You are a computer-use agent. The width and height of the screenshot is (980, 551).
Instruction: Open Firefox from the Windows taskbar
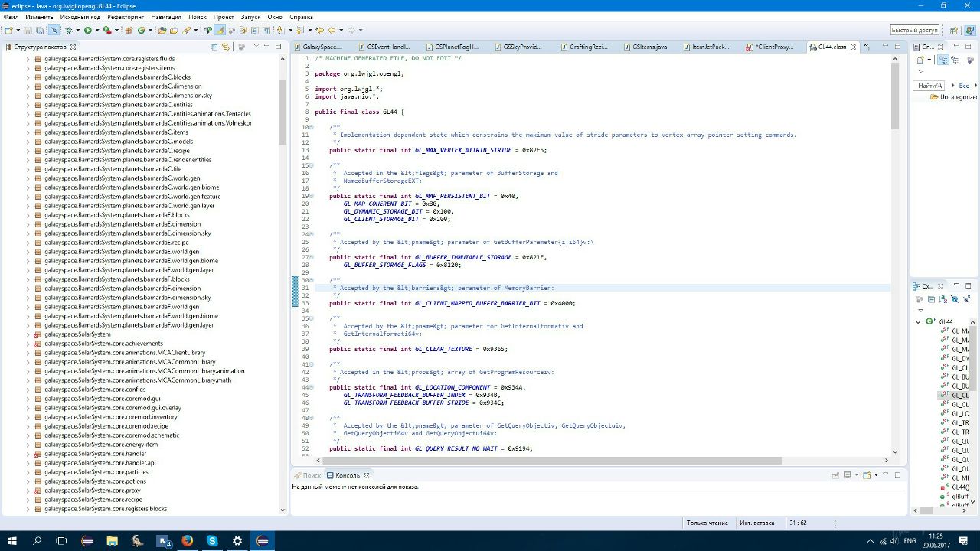188,540
